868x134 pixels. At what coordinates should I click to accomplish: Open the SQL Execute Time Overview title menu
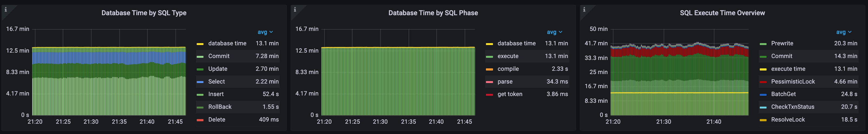coord(722,13)
